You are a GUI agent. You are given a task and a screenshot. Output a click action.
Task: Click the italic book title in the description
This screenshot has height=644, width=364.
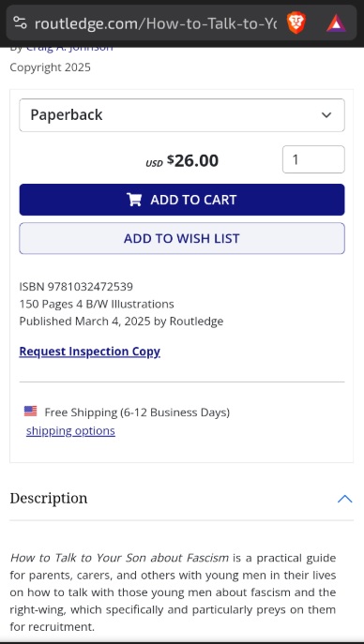[119, 558]
